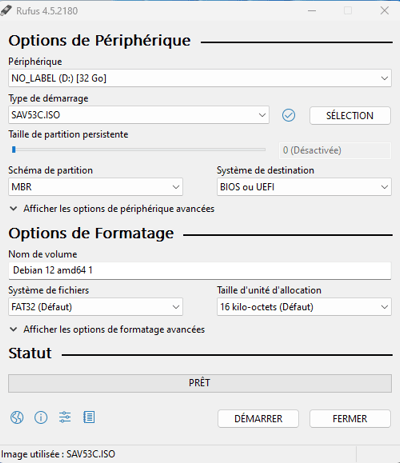This screenshot has height=463, width=400.
Task: Click the Rufus USB icon in title bar
Action: (6, 11)
